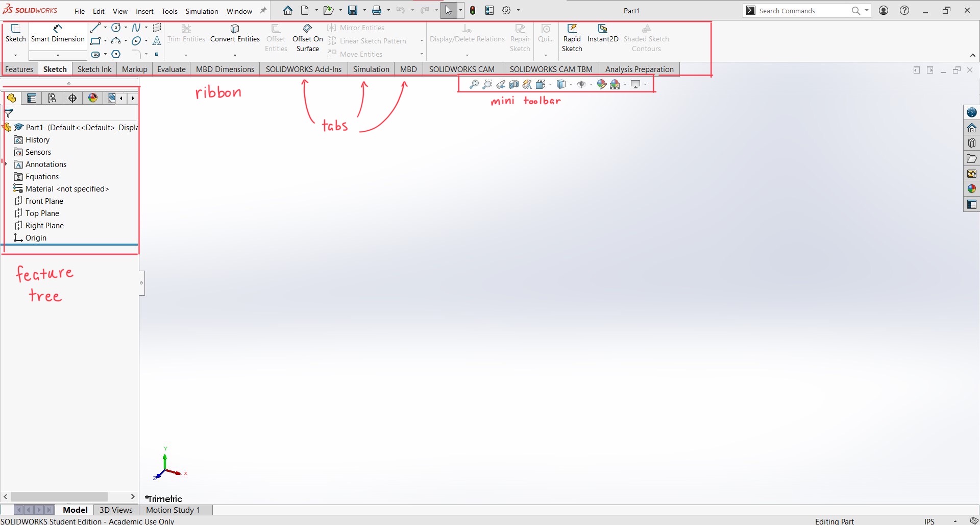Click the Search Commands input field
Viewport: 980px width, 525px height.
pyautogui.click(x=801, y=11)
